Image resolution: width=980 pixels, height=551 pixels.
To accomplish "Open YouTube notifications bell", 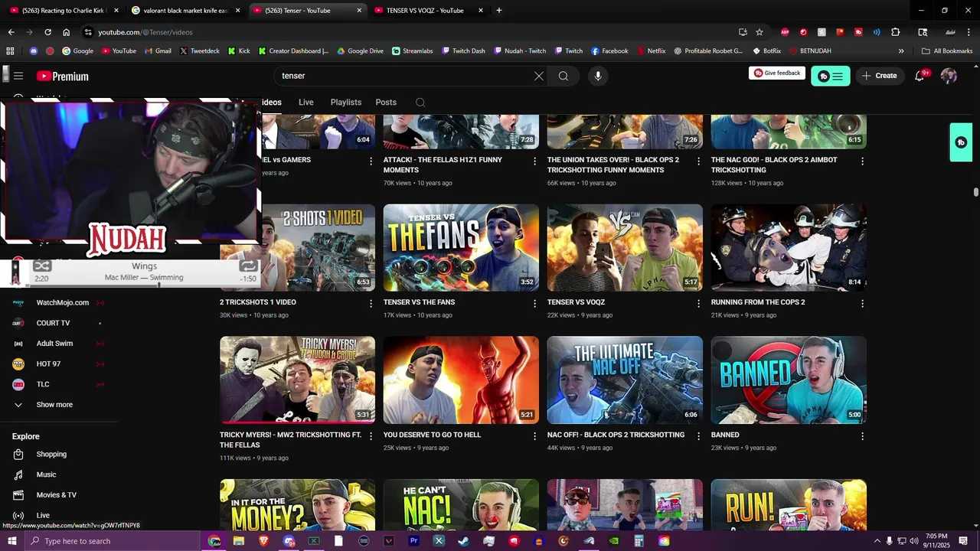I will [920, 76].
